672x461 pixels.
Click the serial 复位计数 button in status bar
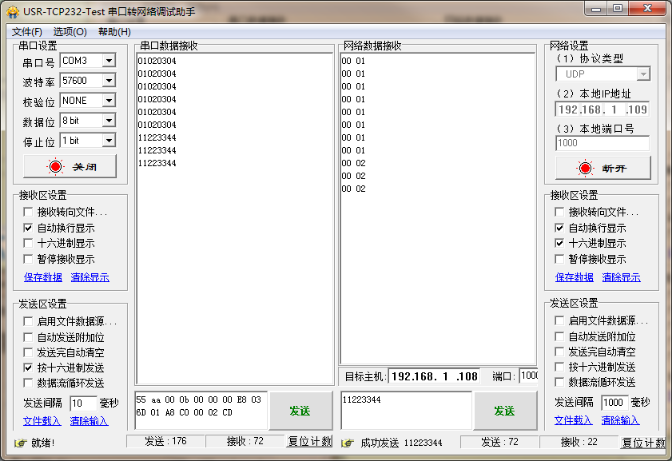click(309, 442)
